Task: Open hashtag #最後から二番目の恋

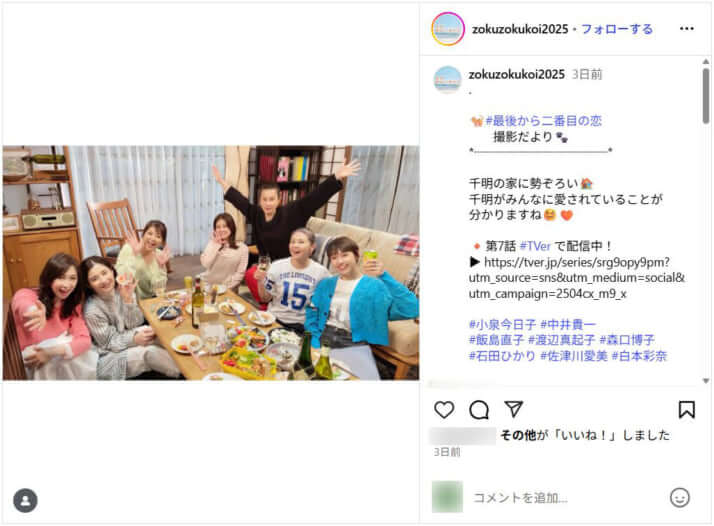Action: click(544, 121)
